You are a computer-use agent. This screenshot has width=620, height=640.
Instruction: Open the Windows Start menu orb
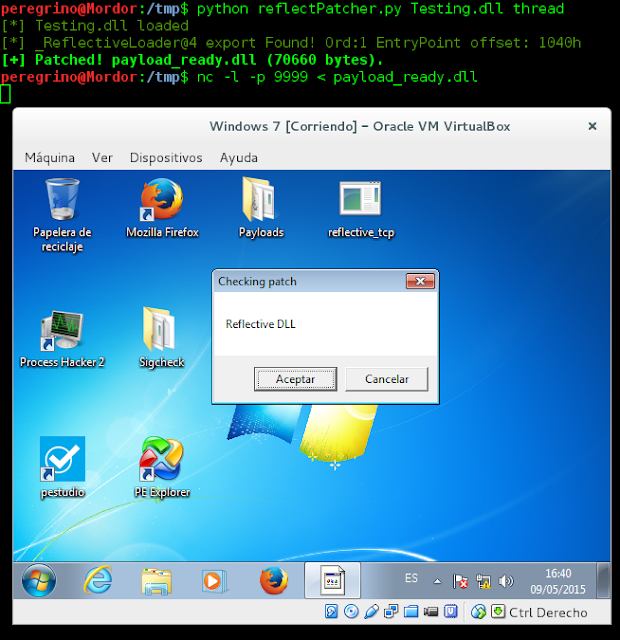(39, 580)
